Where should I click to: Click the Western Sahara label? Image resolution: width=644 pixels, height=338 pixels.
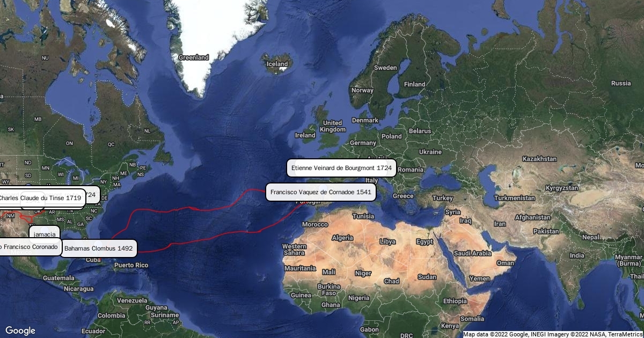[x=294, y=249]
